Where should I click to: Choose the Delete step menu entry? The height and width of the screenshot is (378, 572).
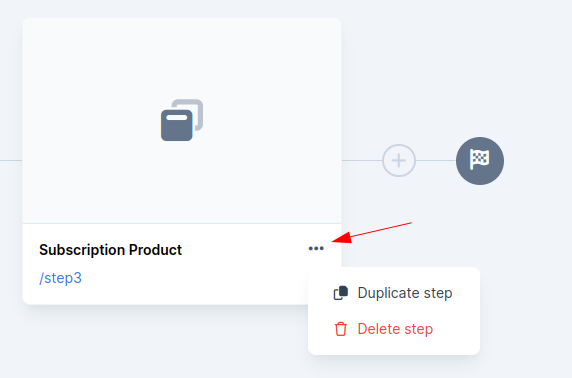[394, 329]
